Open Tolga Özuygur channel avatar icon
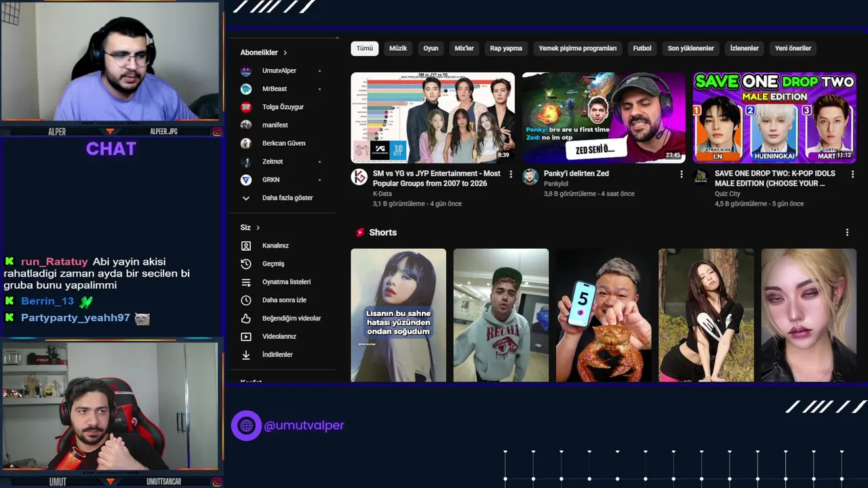This screenshot has height=488, width=868. coord(246,107)
